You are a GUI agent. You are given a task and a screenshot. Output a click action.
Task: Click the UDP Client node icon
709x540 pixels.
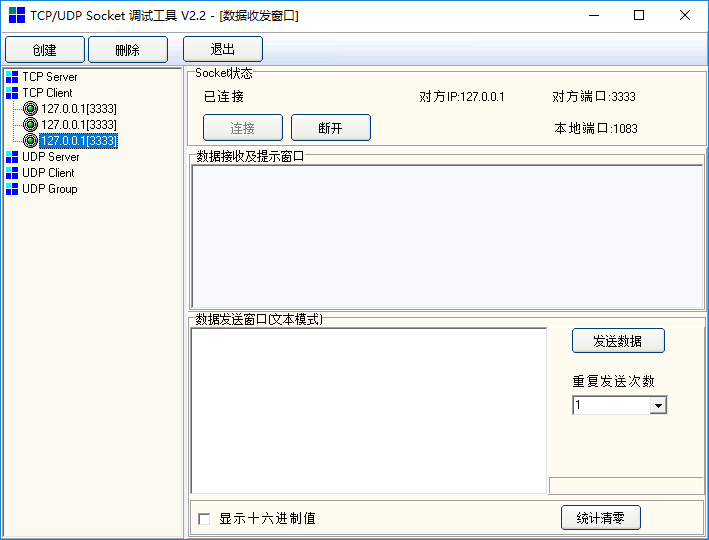[12, 173]
